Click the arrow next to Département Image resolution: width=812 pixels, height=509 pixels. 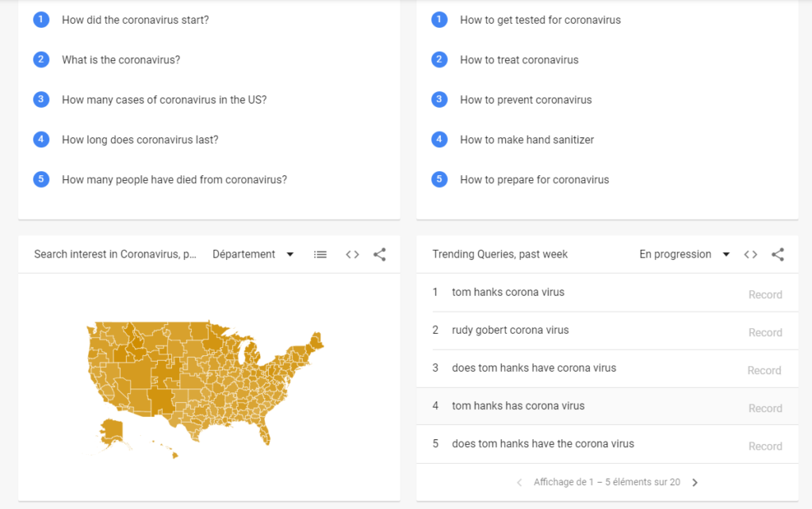coord(290,254)
